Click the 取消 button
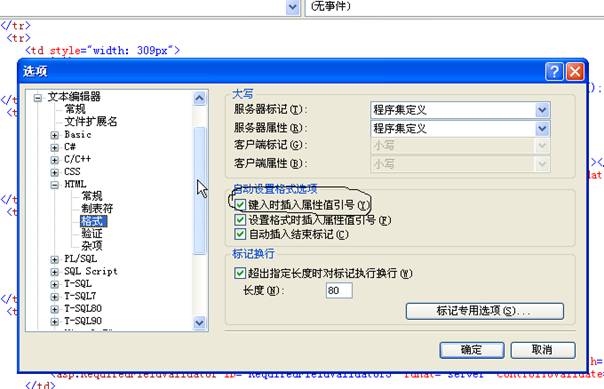This screenshot has height=389, width=604. pos(543,350)
